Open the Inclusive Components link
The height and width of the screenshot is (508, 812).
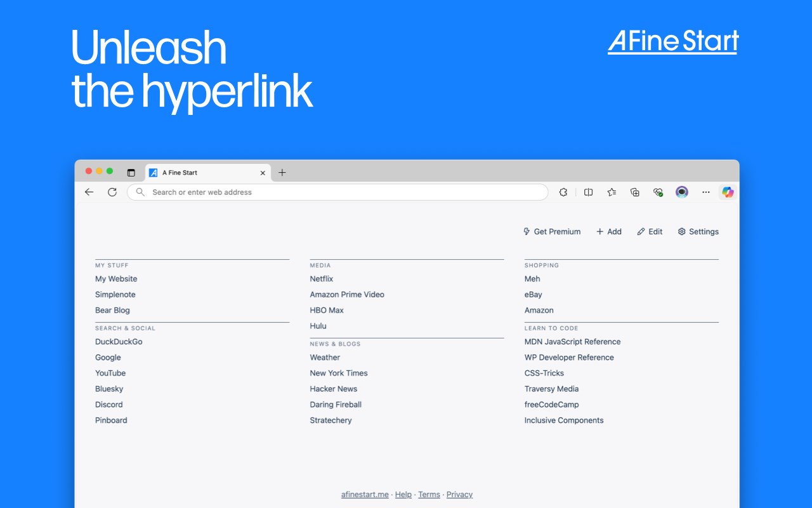(x=564, y=420)
